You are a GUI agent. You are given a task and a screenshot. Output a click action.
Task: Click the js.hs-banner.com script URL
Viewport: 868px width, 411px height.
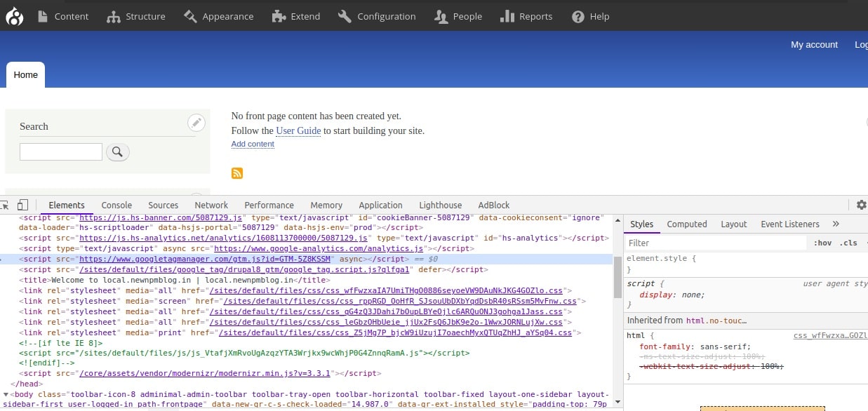(x=161, y=217)
